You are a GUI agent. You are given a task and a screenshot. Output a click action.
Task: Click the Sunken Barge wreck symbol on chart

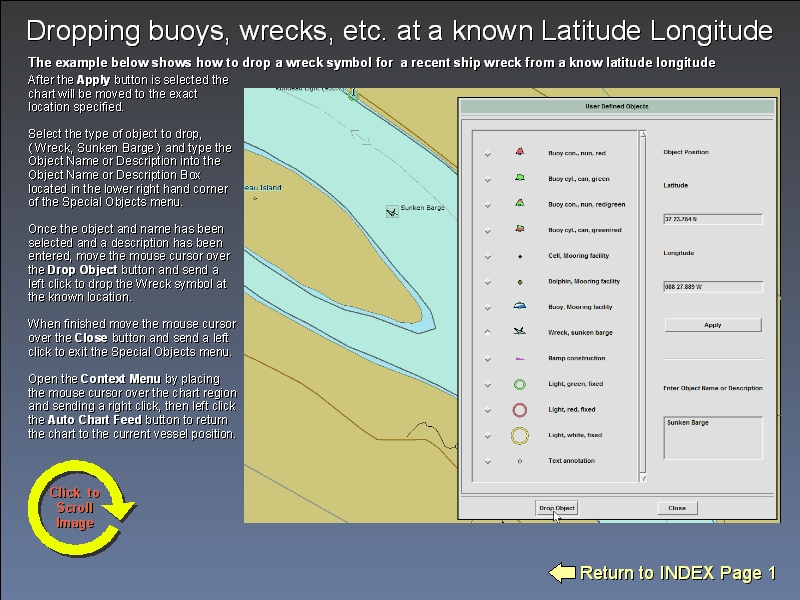click(x=391, y=210)
